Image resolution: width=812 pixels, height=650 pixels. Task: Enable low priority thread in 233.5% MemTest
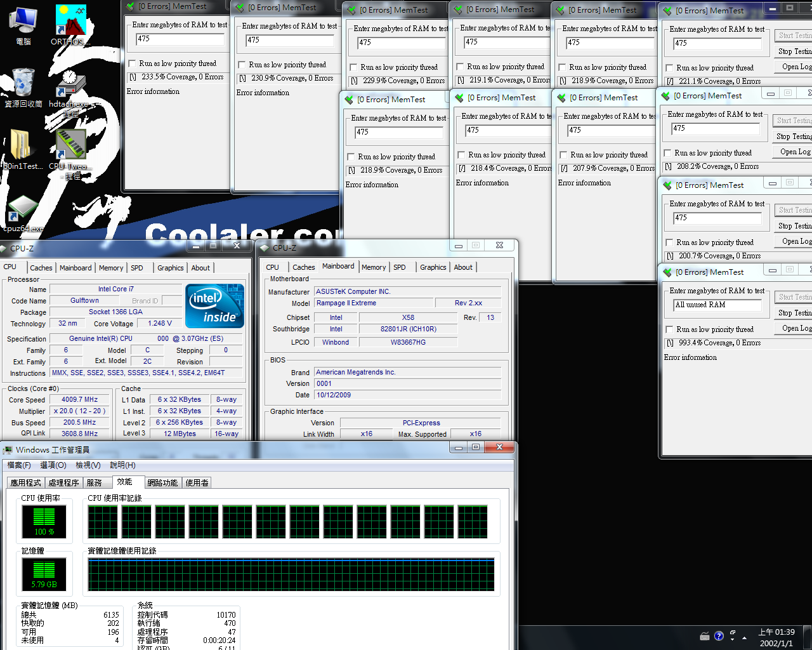(x=132, y=63)
